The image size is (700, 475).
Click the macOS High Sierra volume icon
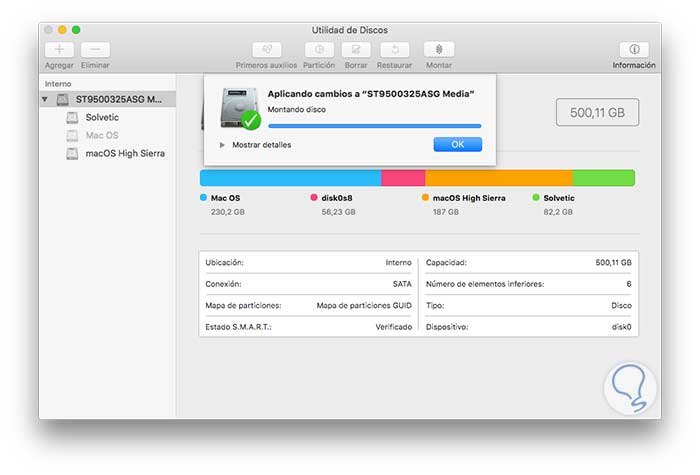(x=72, y=154)
